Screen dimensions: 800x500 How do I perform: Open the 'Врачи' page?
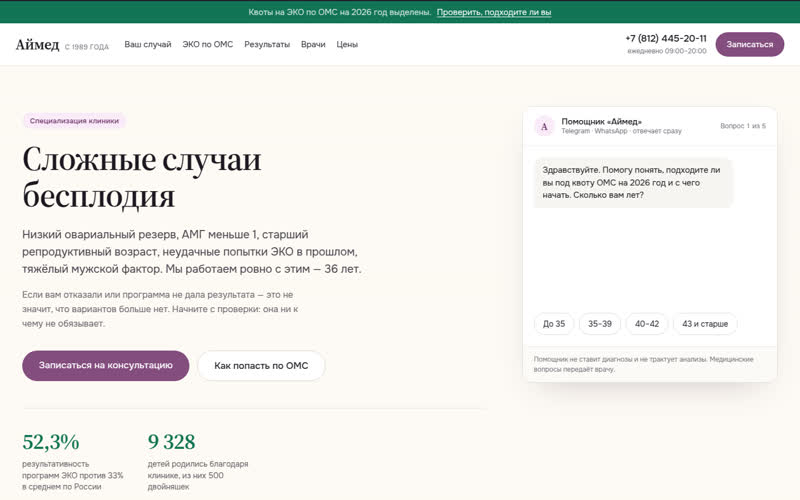313,44
